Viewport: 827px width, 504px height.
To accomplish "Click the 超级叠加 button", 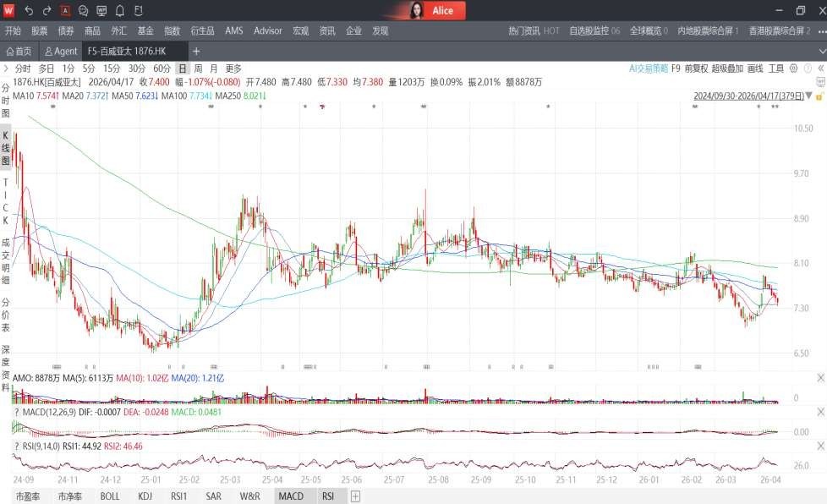I will 727,68.
